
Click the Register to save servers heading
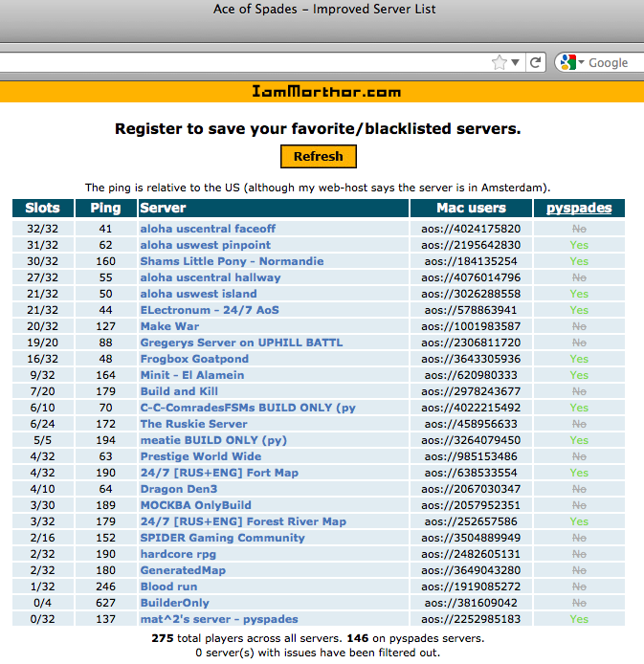click(x=318, y=129)
